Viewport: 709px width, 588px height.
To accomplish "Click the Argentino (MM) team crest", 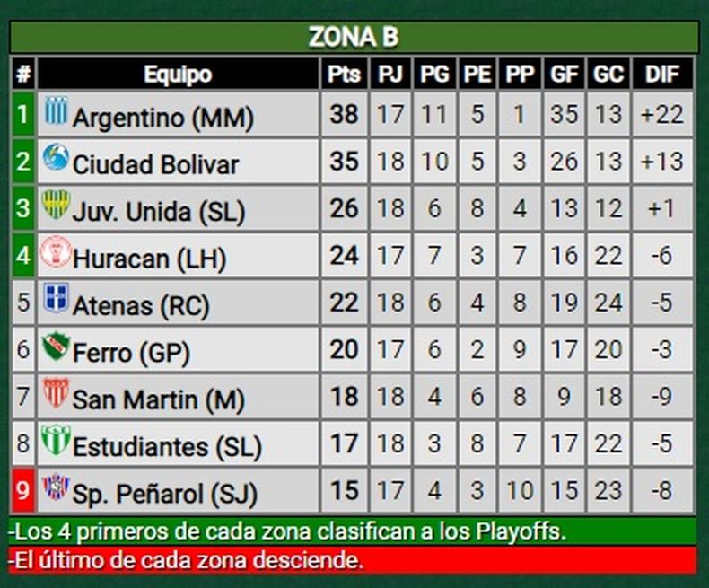I will pos(56,111).
